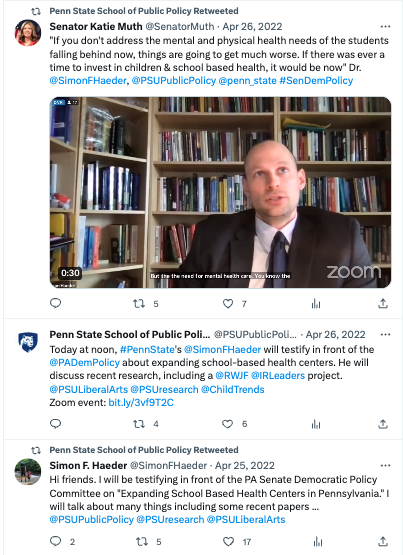Viewport: 403px width, 555px height.
Task: Reply to Simon F. Haeder's tweet
Action: point(56,541)
